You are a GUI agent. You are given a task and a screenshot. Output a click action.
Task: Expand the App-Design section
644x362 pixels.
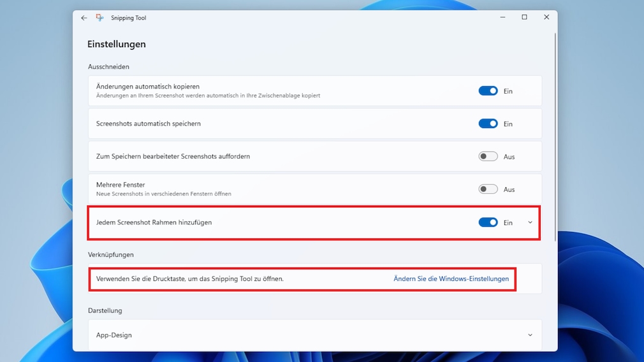[530, 335]
